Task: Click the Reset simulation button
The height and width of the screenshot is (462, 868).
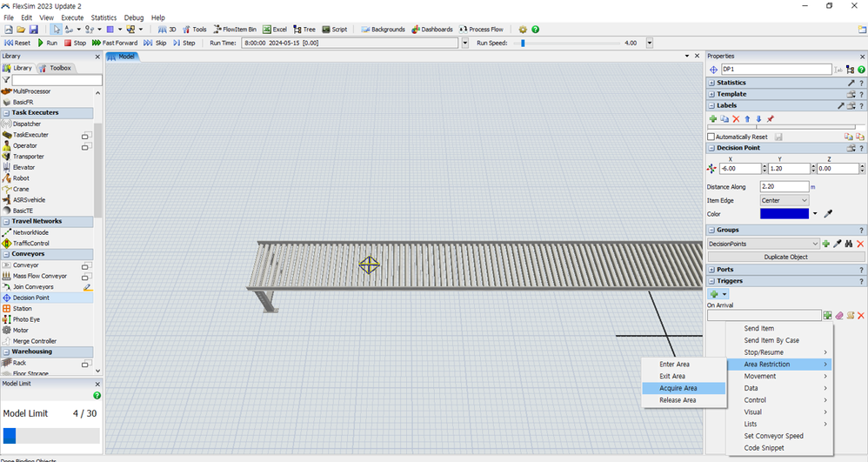Action: point(17,43)
